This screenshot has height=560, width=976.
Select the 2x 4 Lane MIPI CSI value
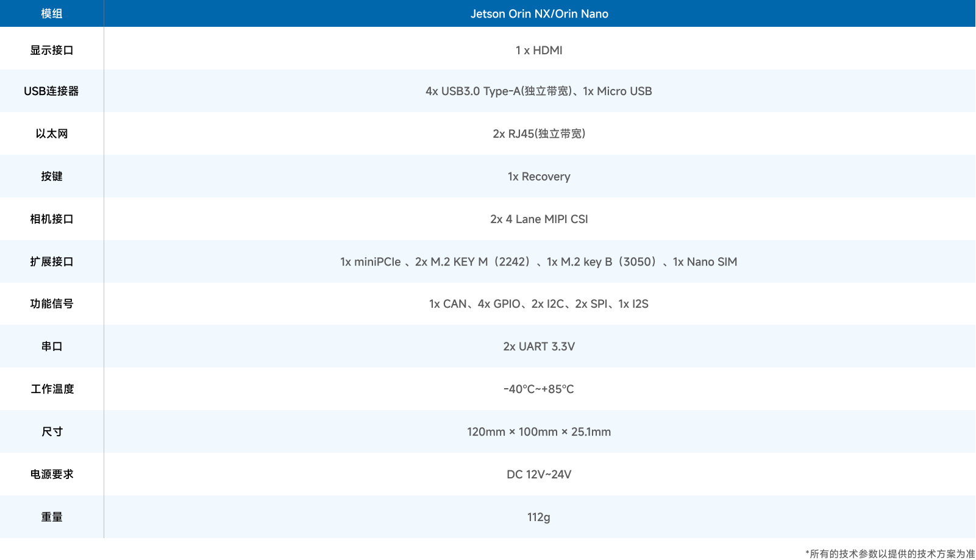pyautogui.click(x=540, y=219)
